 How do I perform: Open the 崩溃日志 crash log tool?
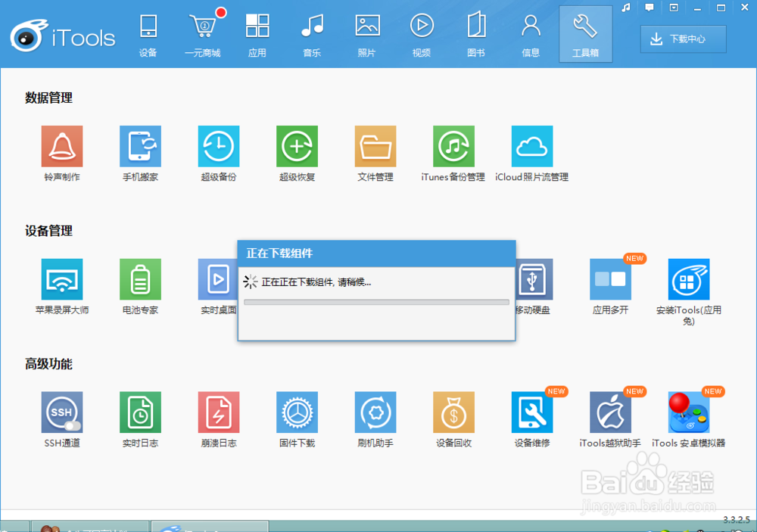(x=219, y=412)
